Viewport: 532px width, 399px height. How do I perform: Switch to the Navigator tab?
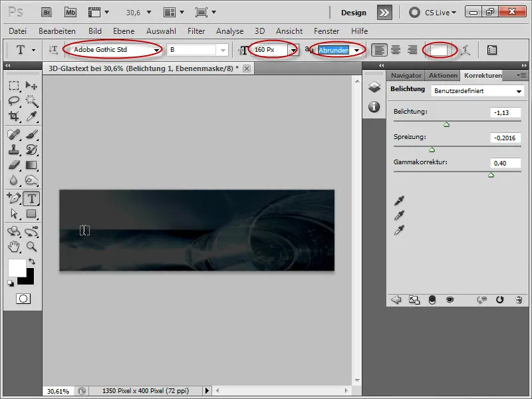point(406,76)
